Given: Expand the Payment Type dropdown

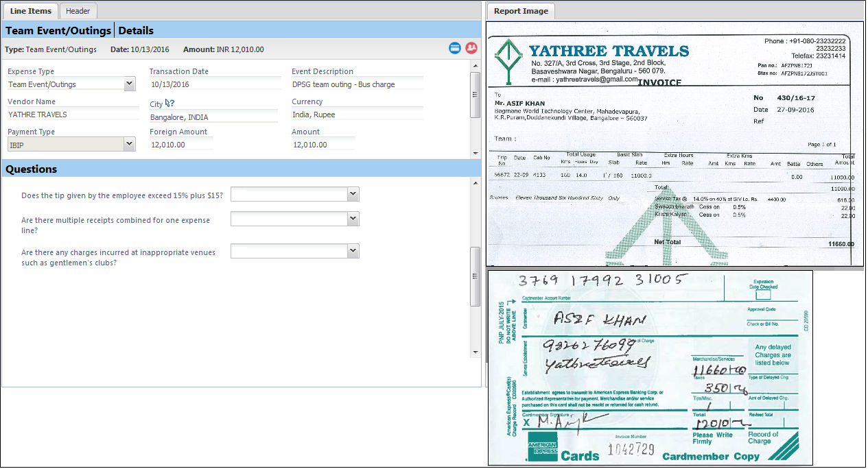Looking at the screenshot, I should pos(130,144).
